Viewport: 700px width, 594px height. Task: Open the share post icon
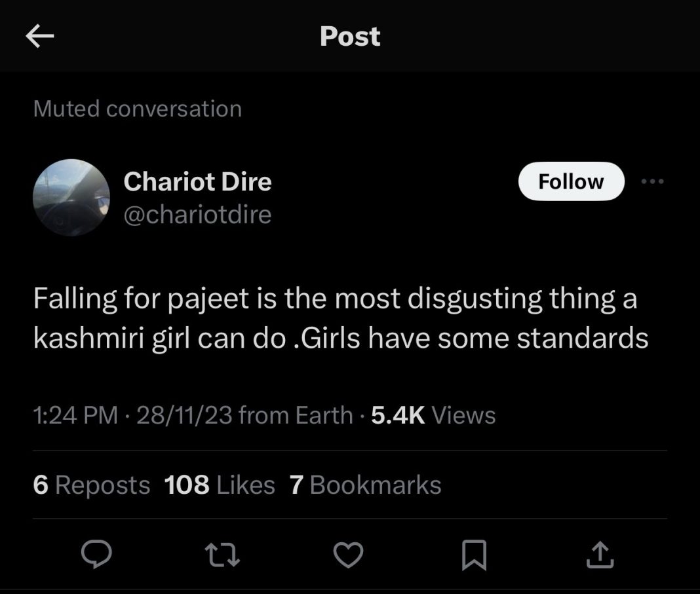point(600,554)
